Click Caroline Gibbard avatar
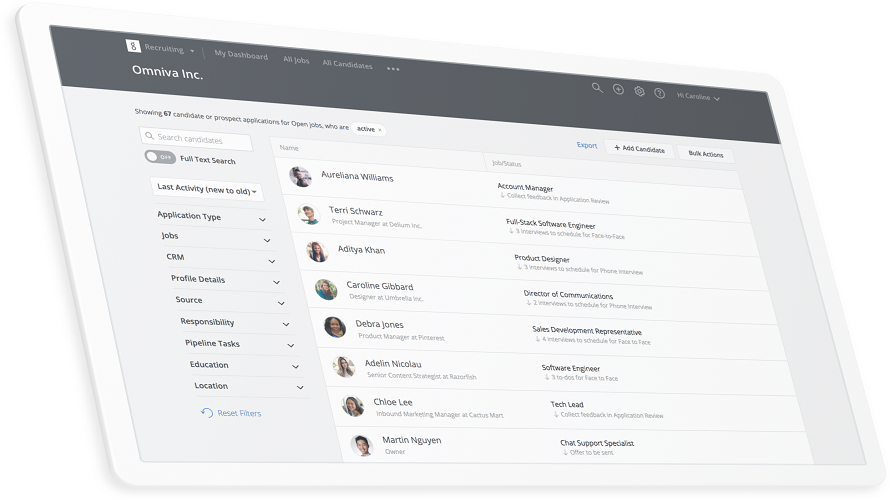Screen dimensions: 890x500 (x=326, y=289)
